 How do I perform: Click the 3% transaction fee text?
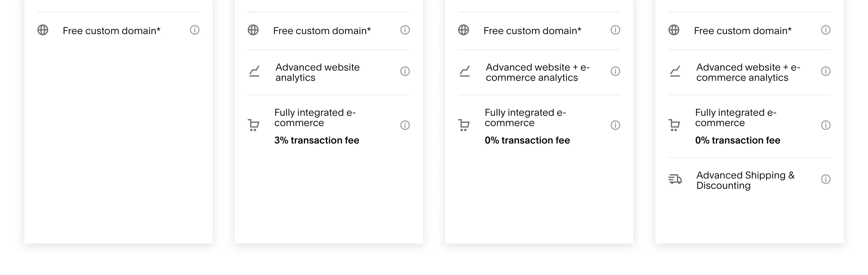click(x=316, y=140)
